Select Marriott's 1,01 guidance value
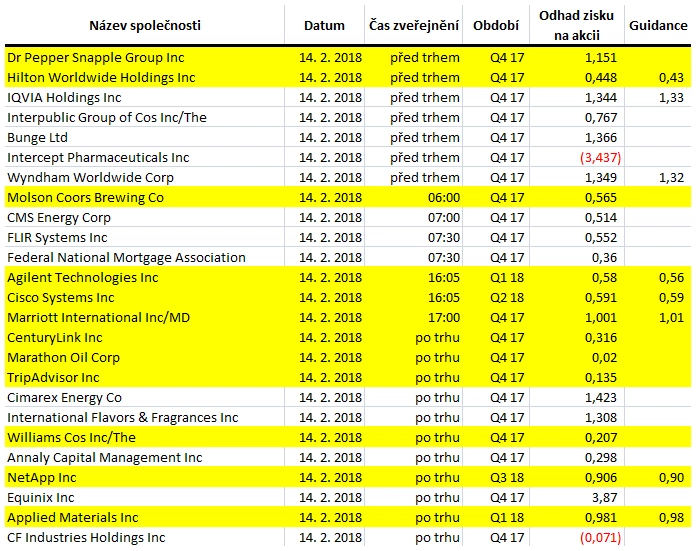The height and width of the screenshot is (551, 696). click(671, 317)
